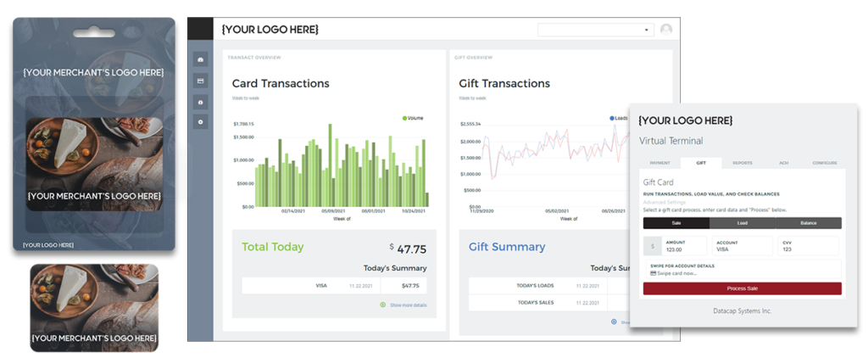Select the Sale gift card process
This screenshot has height=358, width=868.
pos(676,223)
